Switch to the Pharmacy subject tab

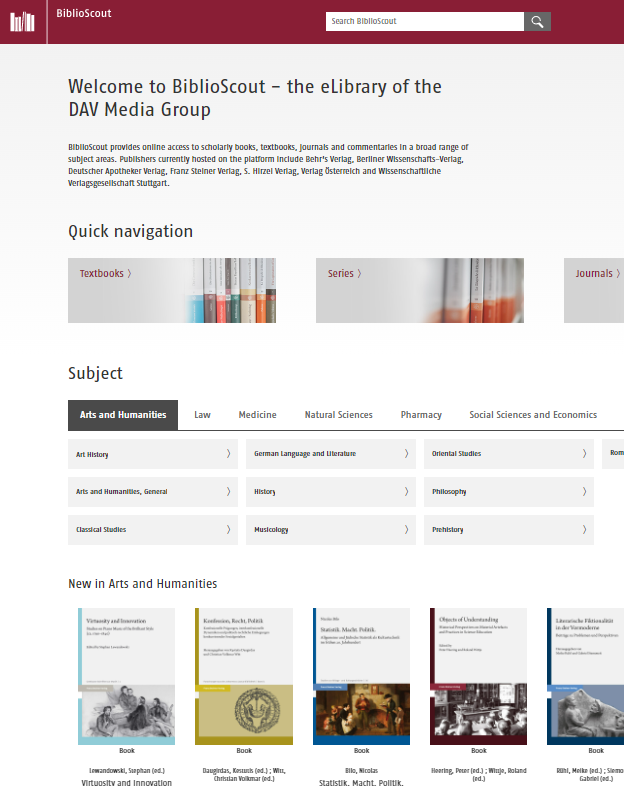pos(421,415)
